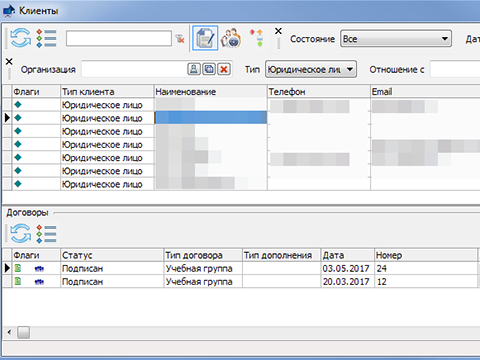
Task: Close the Организация filter row
Action: coord(9,61)
